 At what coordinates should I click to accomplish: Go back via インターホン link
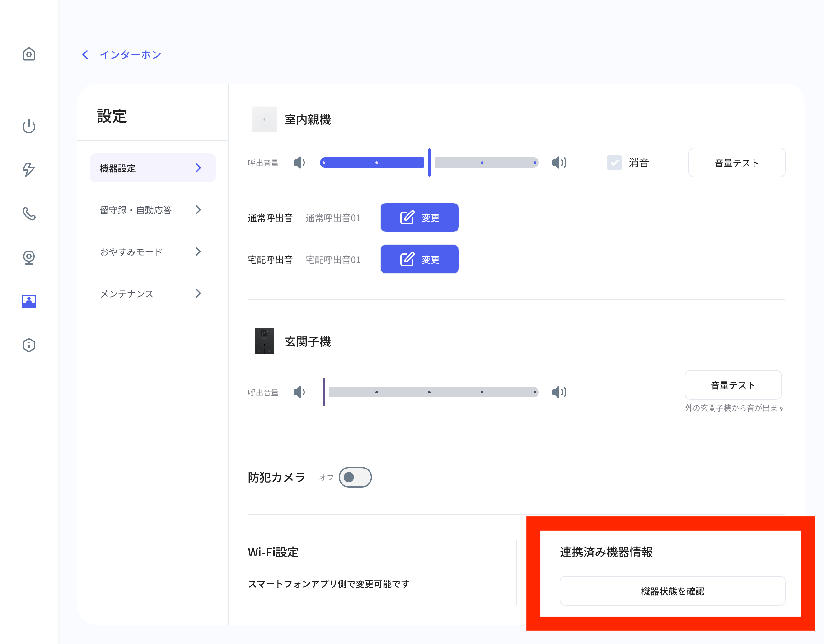[130, 55]
